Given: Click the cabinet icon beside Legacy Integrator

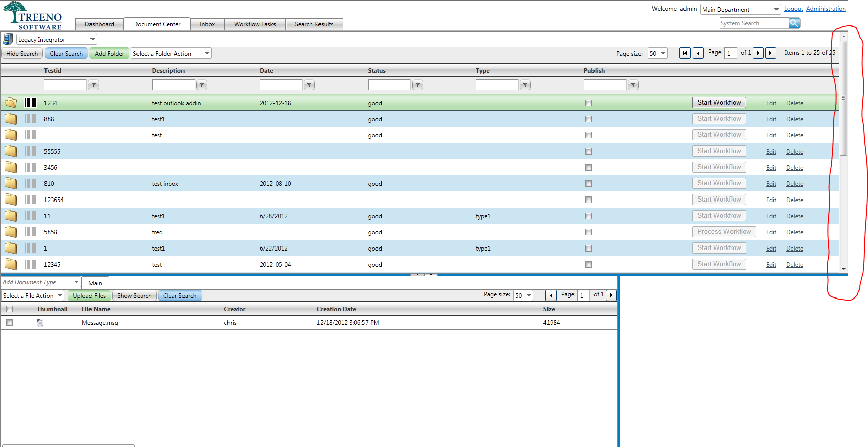Looking at the screenshot, I should point(8,39).
